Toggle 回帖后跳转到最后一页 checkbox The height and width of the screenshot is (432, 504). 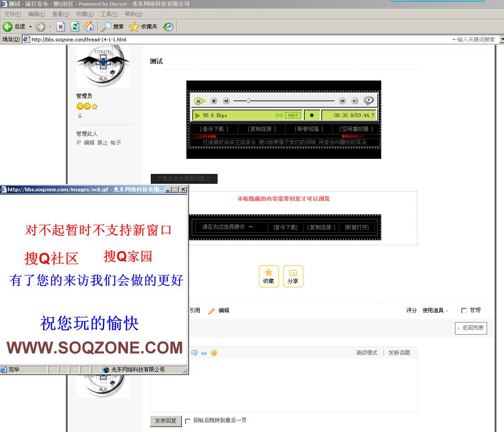tap(188, 421)
